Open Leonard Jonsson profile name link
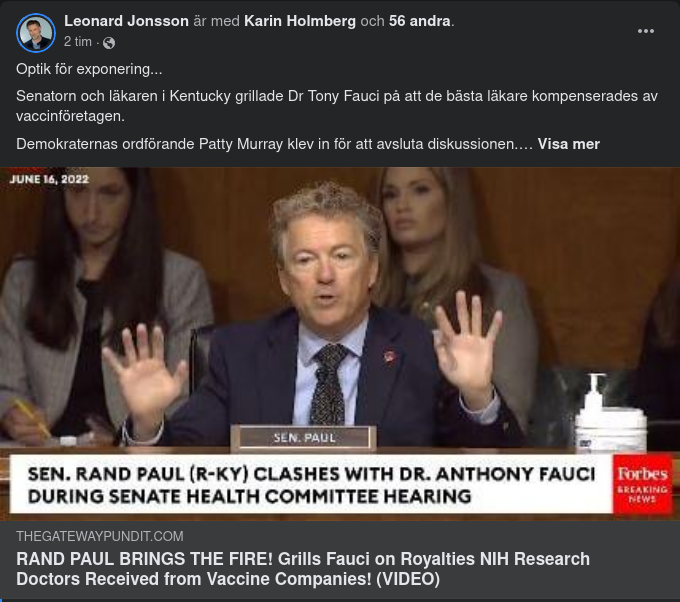 (x=126, y=21)
